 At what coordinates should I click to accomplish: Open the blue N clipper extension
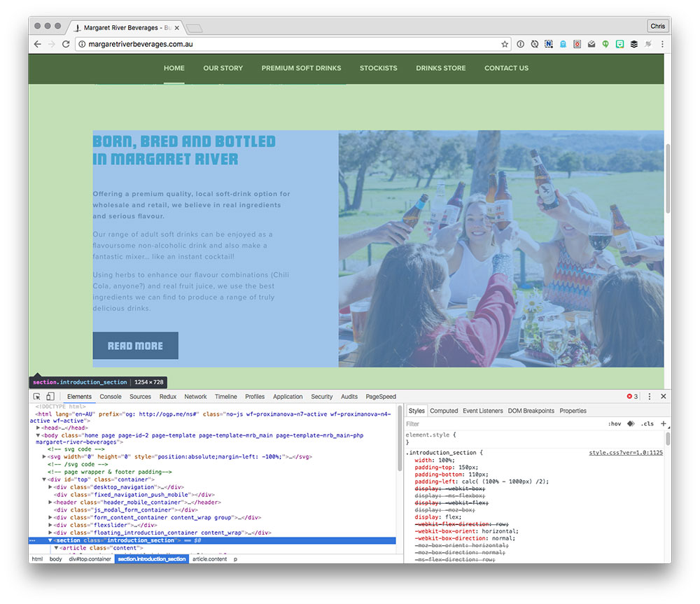coord(549,44)
